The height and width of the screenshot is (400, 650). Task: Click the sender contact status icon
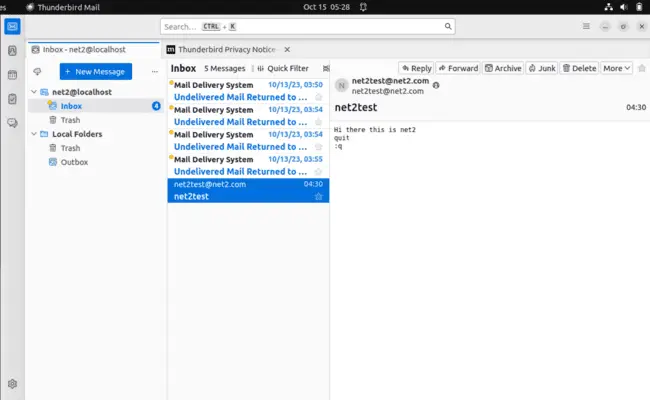(x=436, y=85)
